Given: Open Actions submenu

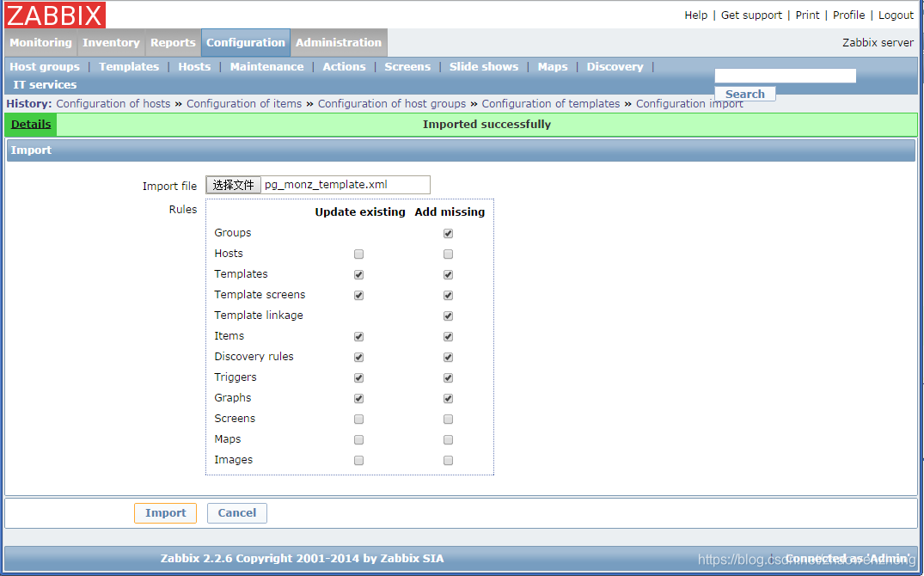Looking at the screenshot, I should click(344, 66).
